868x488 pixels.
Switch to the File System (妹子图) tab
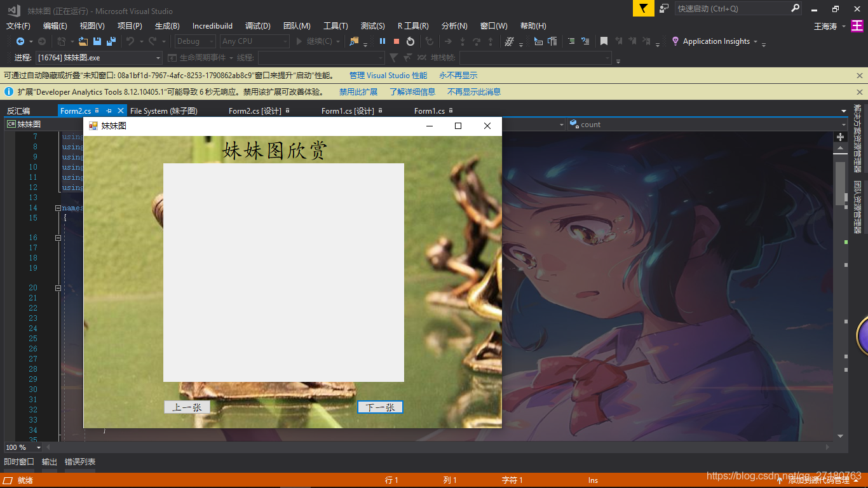(164, 111)
